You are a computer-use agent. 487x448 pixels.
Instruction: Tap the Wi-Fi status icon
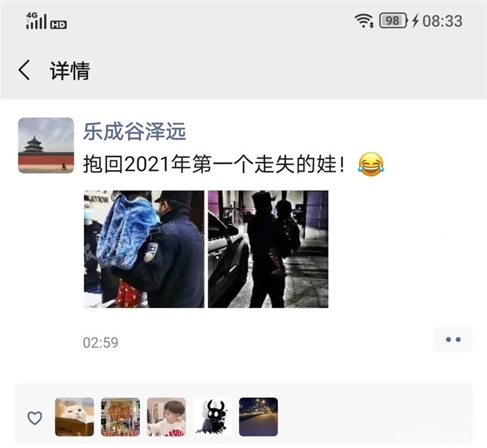[x=364, y=21]
